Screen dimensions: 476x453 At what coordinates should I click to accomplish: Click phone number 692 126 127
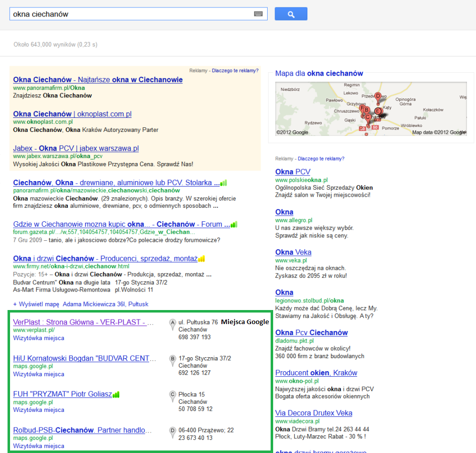(x=195, y=373)
